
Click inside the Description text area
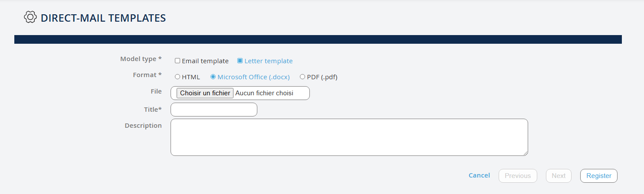349,137
